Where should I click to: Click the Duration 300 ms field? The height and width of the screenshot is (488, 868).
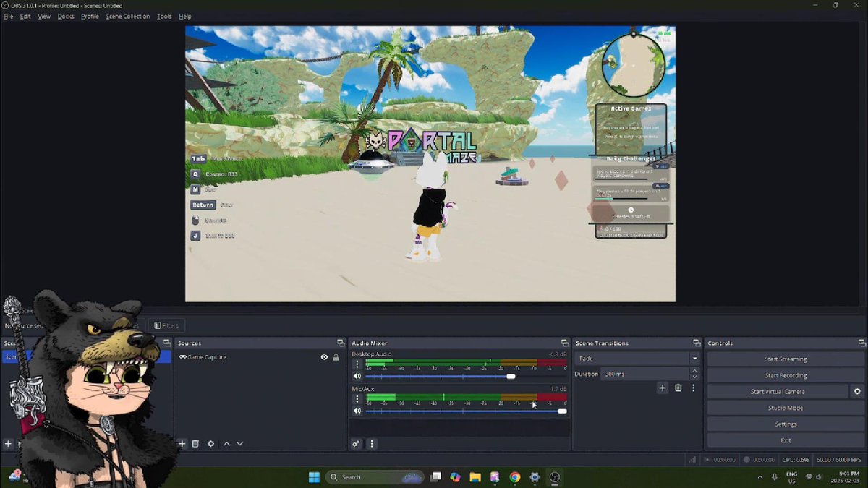point(644,374)
